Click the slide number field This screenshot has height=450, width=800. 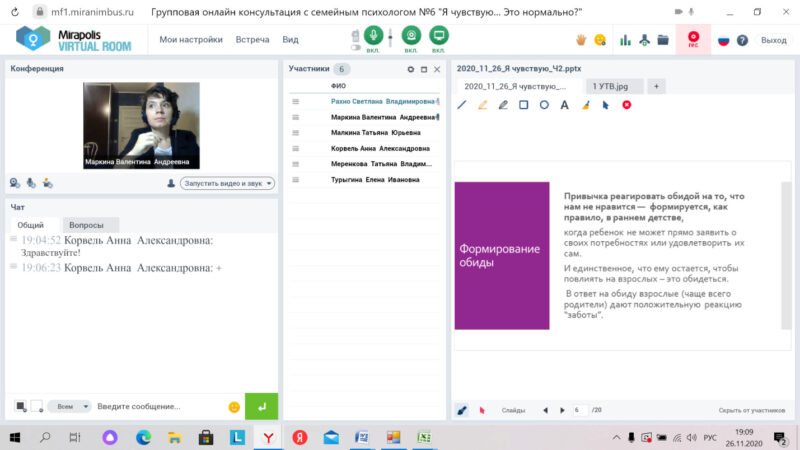(580, 410)
